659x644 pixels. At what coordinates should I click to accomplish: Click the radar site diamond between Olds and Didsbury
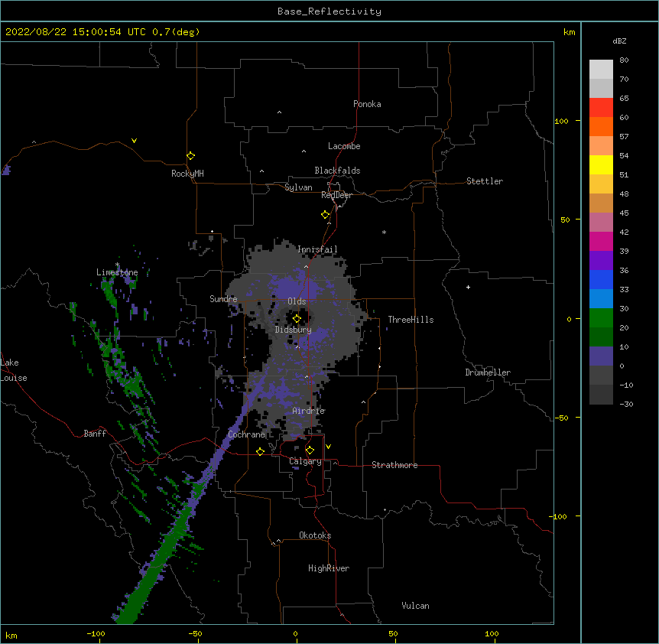[297, 319]
